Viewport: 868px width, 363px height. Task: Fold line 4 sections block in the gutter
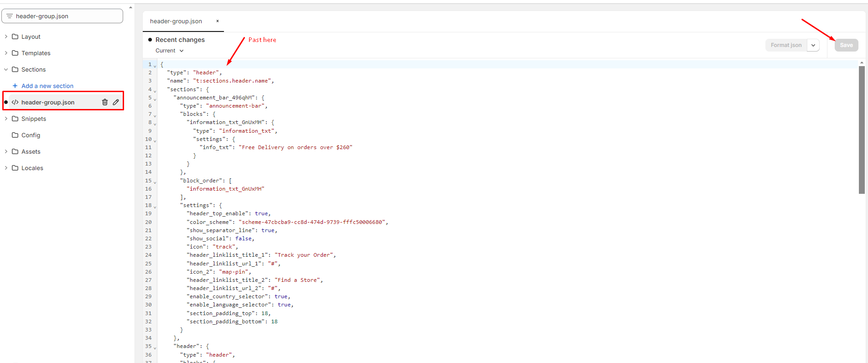[x=155, y=91]
